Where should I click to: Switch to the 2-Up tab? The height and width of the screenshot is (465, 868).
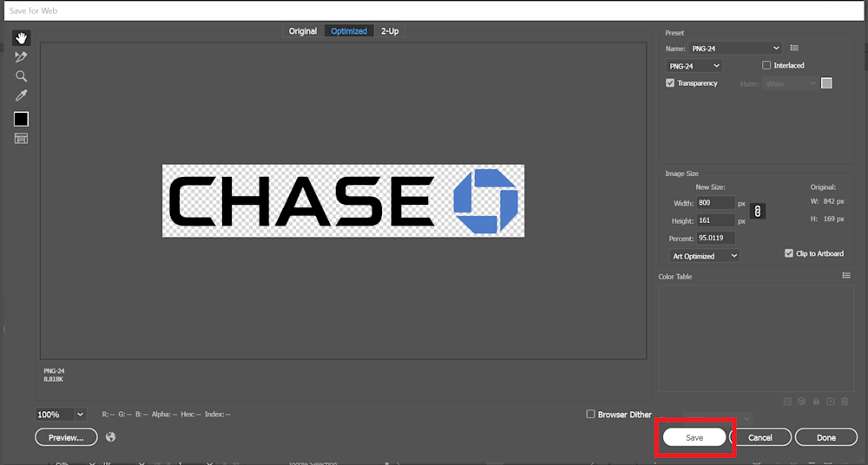pyautogui.click(x=390, y=31)
